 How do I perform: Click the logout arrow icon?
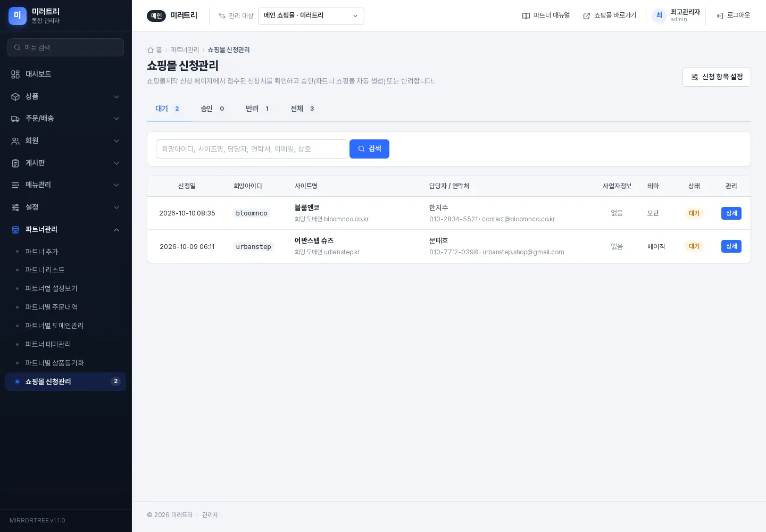click(x=720, y=16)
